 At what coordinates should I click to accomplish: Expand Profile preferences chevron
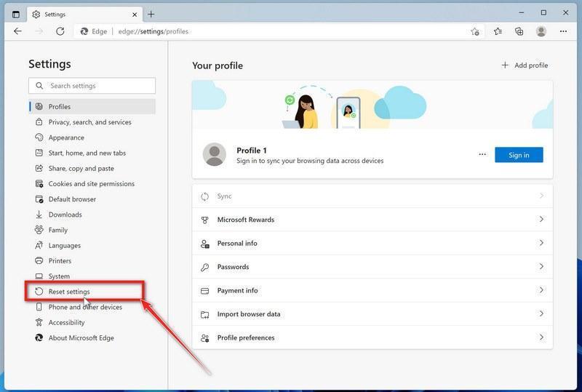pyautogui.click(x=541, y=337)
